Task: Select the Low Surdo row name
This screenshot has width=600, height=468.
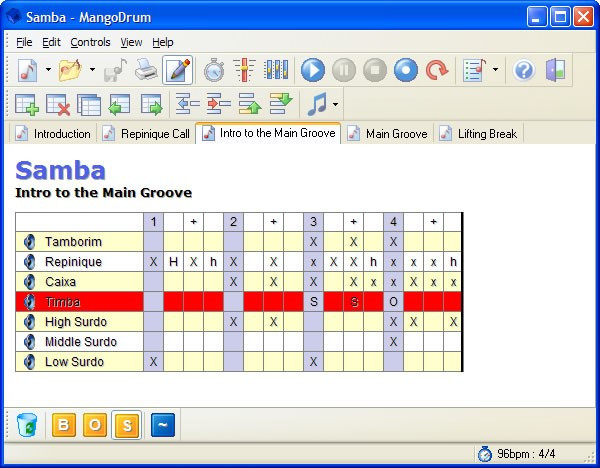Action: click(74, 362)
